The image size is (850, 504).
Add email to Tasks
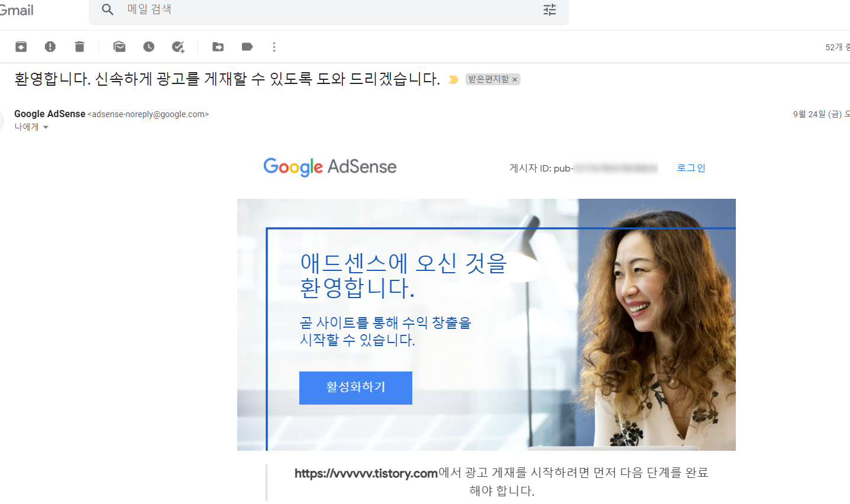coord(178,47)
